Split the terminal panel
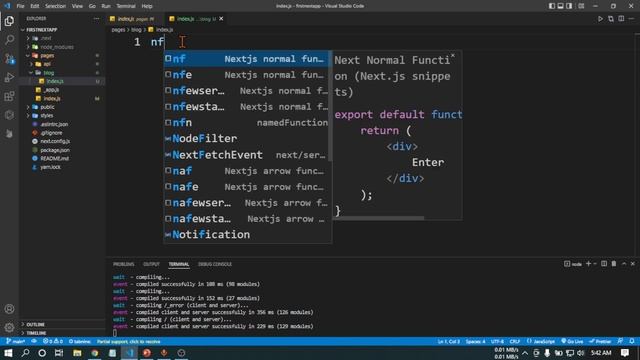 pyautogui.click(x=604, y=264)
